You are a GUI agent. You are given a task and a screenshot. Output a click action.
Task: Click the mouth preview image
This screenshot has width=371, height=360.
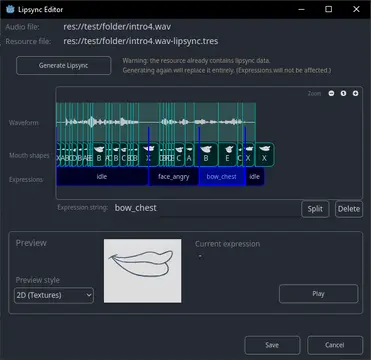pos(143,271)
